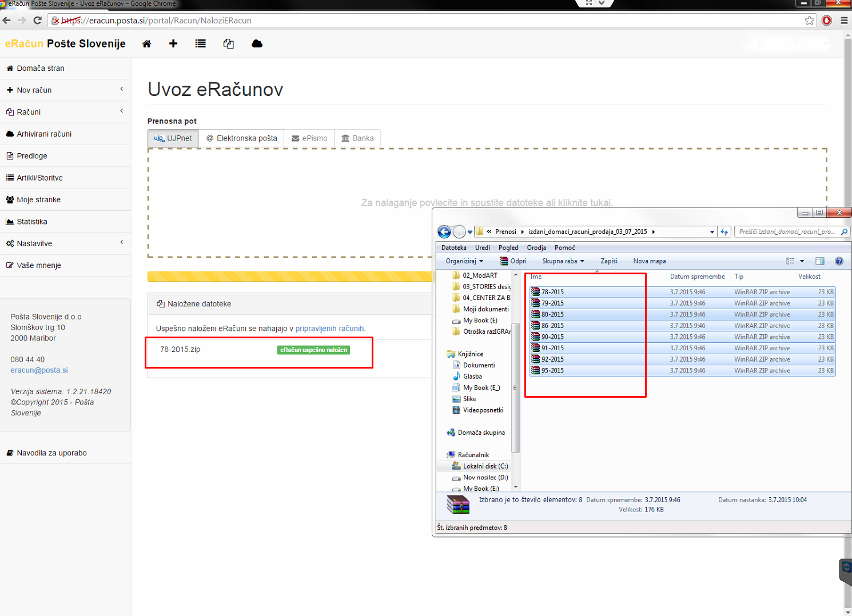Select the UJPnet tab
This screenshot has width=852, height=616.
(173, 138)
